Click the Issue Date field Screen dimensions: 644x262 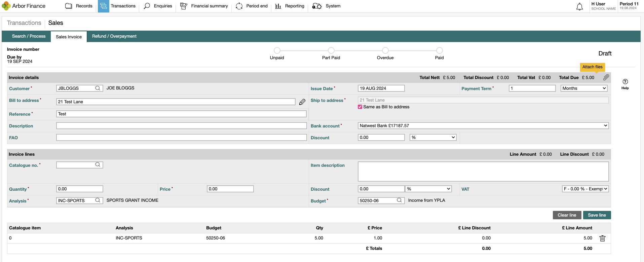tap(381, 88)
